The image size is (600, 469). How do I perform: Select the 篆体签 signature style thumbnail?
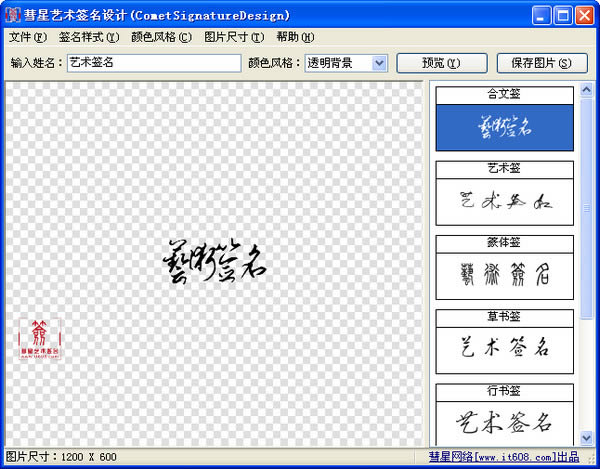[x=504, y=275]
